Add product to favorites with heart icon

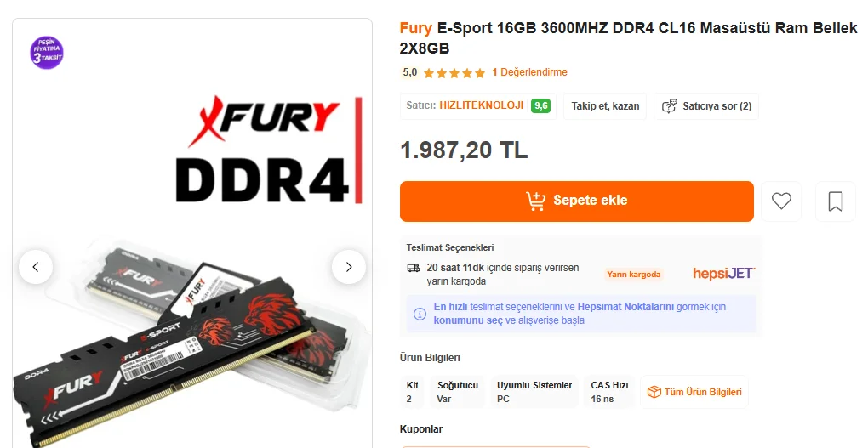click(781, 201)
